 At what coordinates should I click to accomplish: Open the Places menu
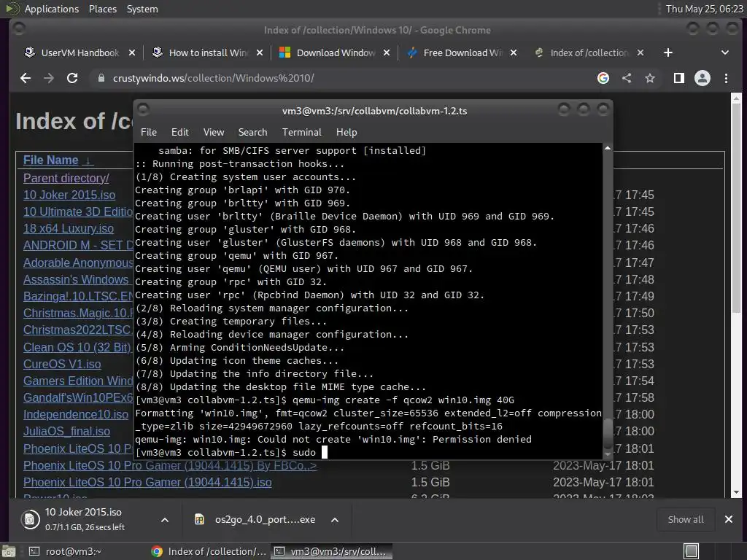[102, 9]
